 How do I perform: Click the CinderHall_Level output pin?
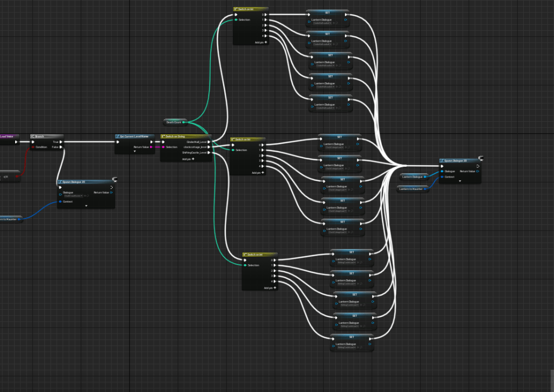208,142
